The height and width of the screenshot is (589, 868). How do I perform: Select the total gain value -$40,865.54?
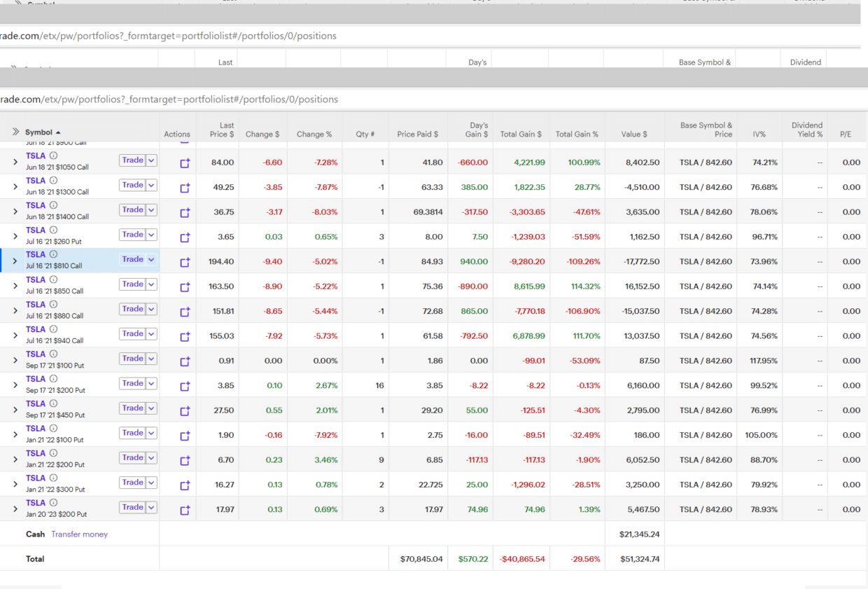pyautogui.click(x=523, y=559)
